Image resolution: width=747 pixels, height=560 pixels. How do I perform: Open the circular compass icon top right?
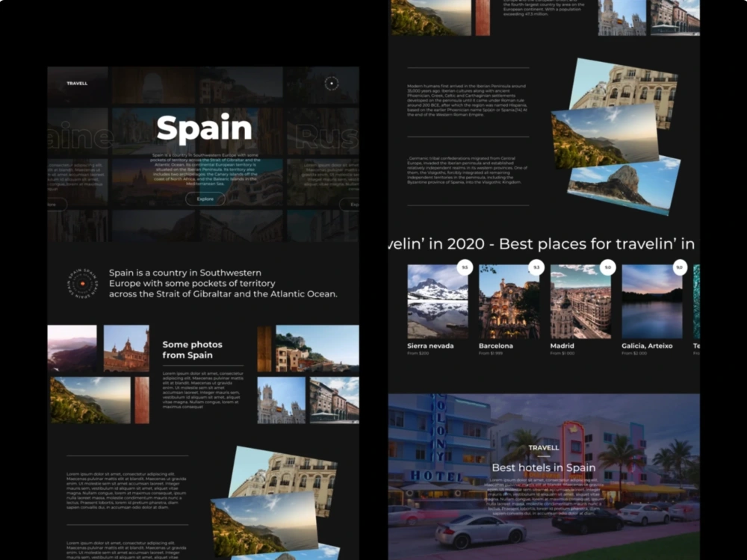coord(332,84)
